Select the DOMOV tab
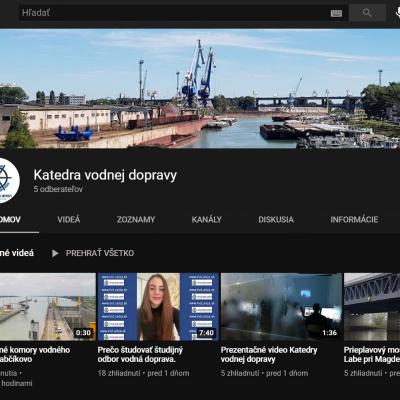The width and height of the screenshot is (400, 400). pyautogui.click(x=10, y=219)
